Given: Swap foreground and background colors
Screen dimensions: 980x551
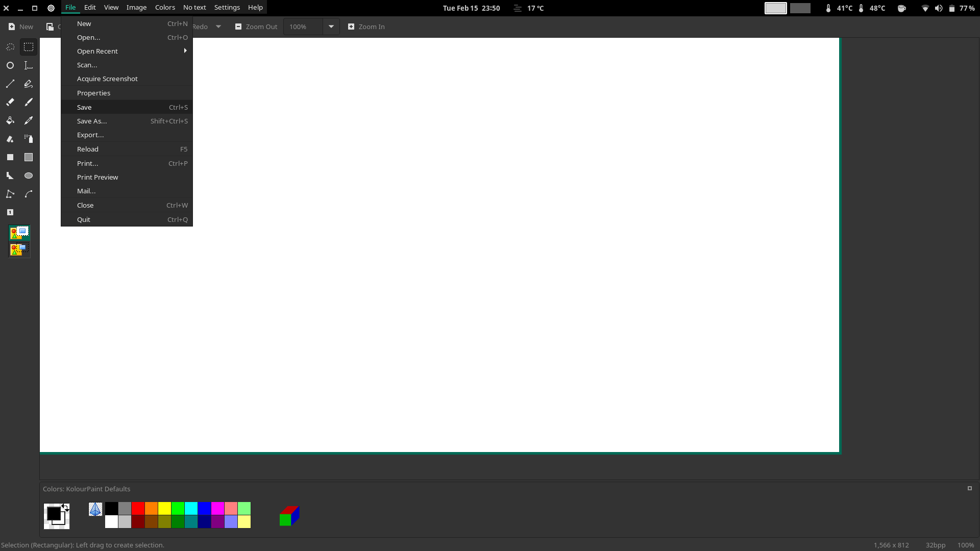Looking at the screenshot, I should 65,507.
